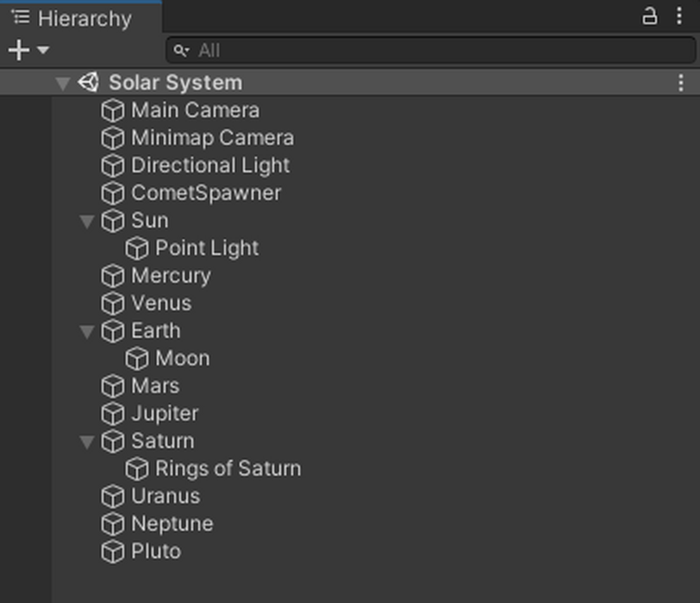This screenshot has height=603, width=700.
Task: Click the Moon object's cube icon
Action: [x=137, y=359]
